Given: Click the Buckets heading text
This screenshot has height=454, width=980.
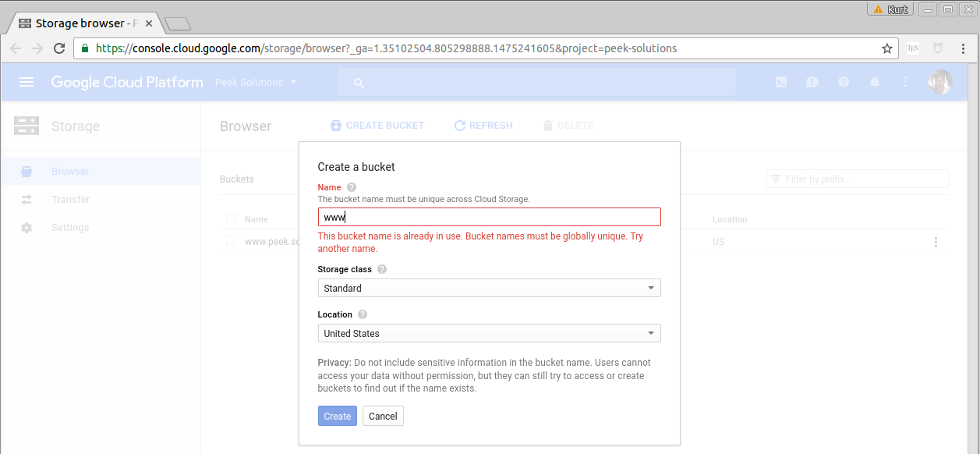Looking at the screenshot, I should point(237,179).
